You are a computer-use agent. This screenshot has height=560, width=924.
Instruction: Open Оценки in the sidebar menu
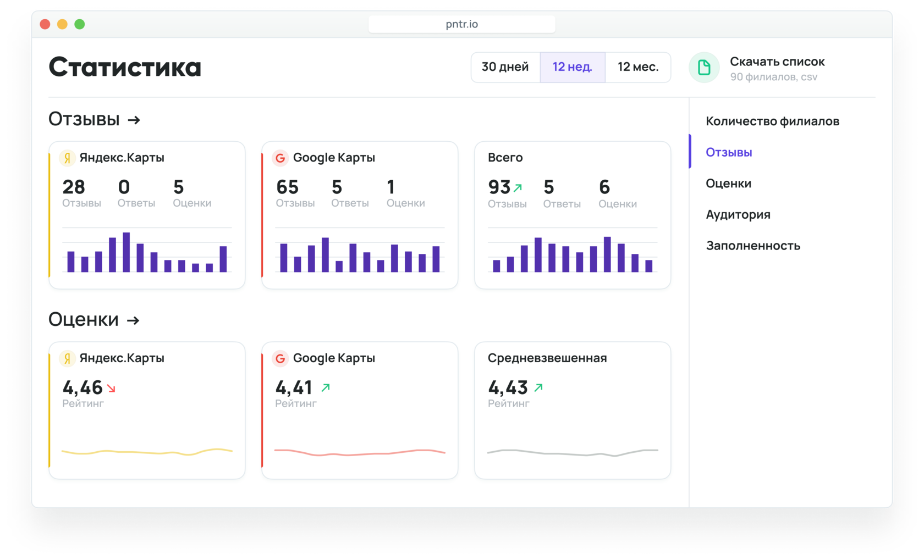[x=728, y=184]
